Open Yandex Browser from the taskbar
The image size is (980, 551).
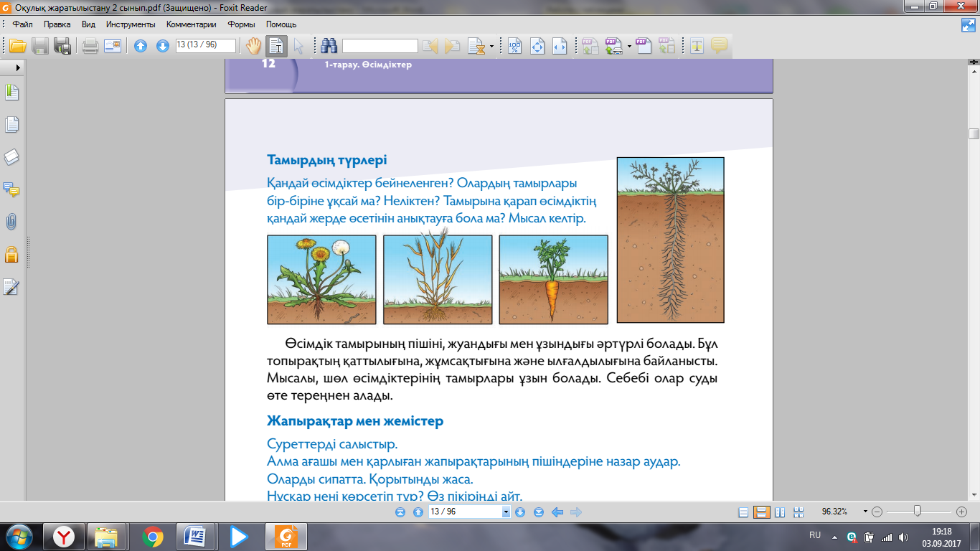click(65, 536)
